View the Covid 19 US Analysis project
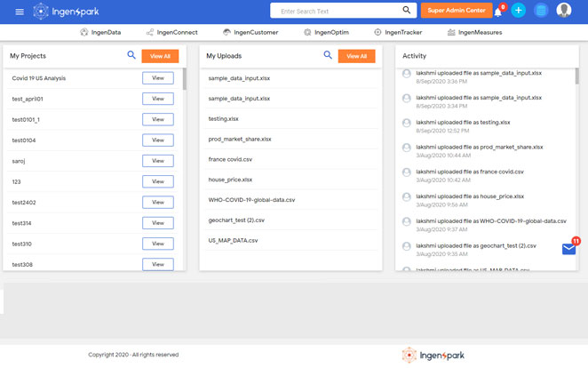The width and height of the screenshot is (588, 368). click(x=158, y=78)
